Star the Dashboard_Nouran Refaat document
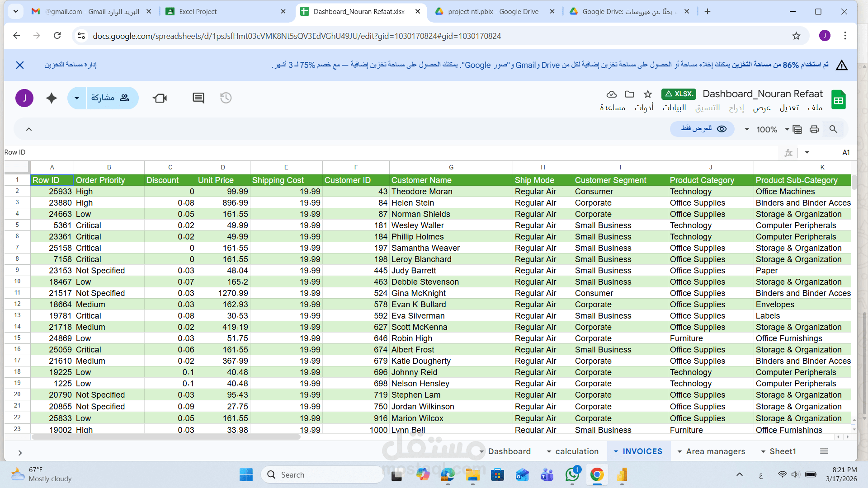The image size is (868, 488). 648,94
